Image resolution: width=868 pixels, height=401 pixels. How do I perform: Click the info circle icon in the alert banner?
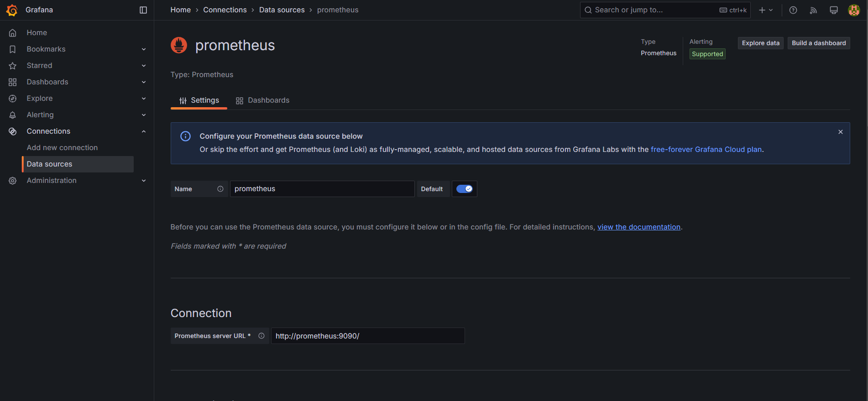click(186, 136)
